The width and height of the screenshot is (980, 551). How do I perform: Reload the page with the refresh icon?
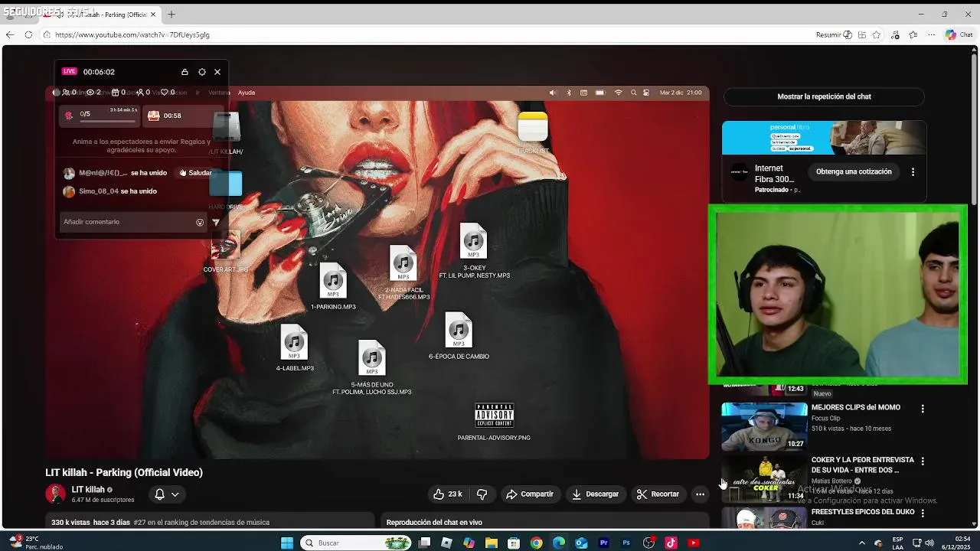pyautogui.click(x=28, y=34)
